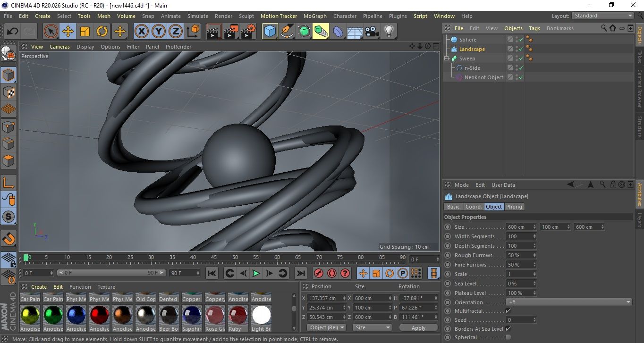This screenshot has height=343, width=644.
Task: Click the Undo arrow icon
Action: click(12, 32)
